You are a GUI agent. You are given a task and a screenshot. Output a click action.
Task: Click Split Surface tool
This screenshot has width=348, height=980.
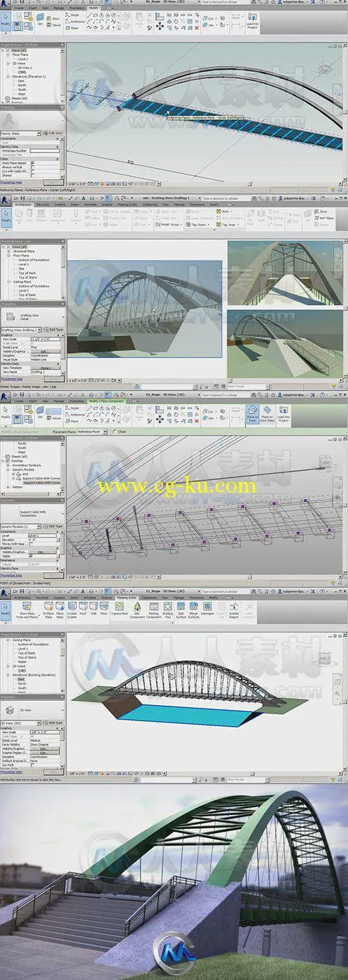(181, 610)
